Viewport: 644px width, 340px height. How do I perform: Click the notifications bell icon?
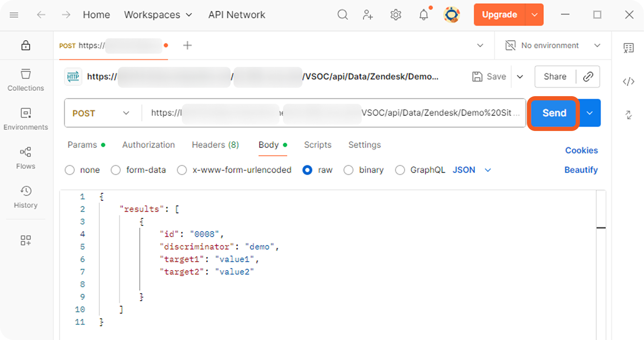[423, 15]
